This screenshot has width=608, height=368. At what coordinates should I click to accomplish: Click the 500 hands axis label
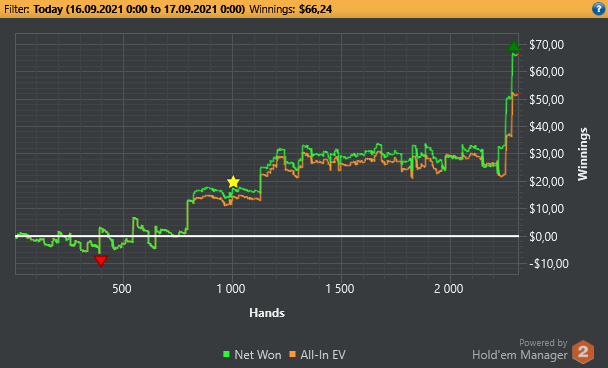(122, 289)
